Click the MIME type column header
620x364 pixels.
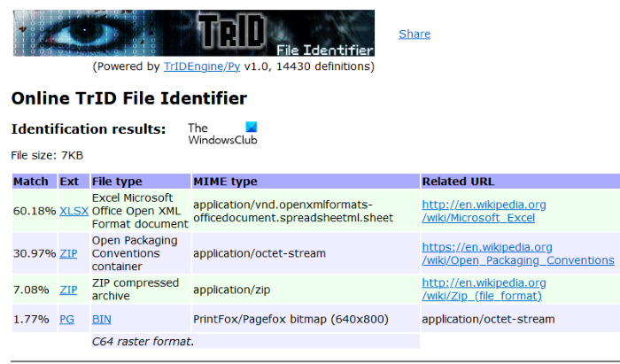click(x=228, y=182)
